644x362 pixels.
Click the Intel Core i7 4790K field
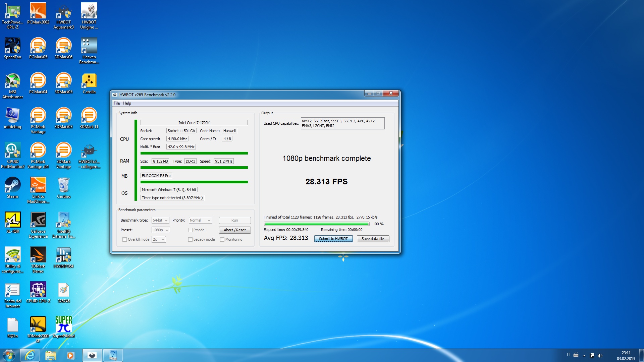tap(194, 123)
